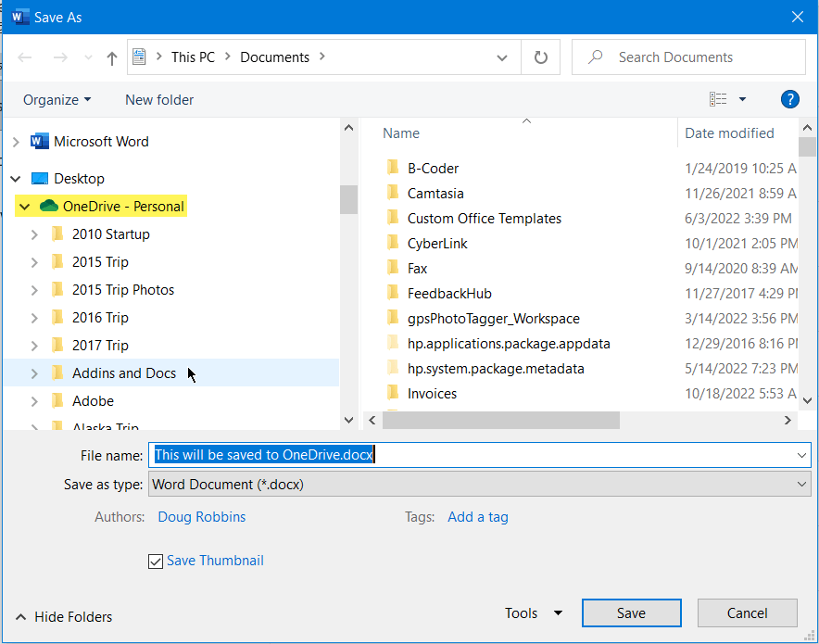Image resolution: width=819 pixels, height=644 pixels.
Task: Click the Cancel button
Action: [747, 612]
